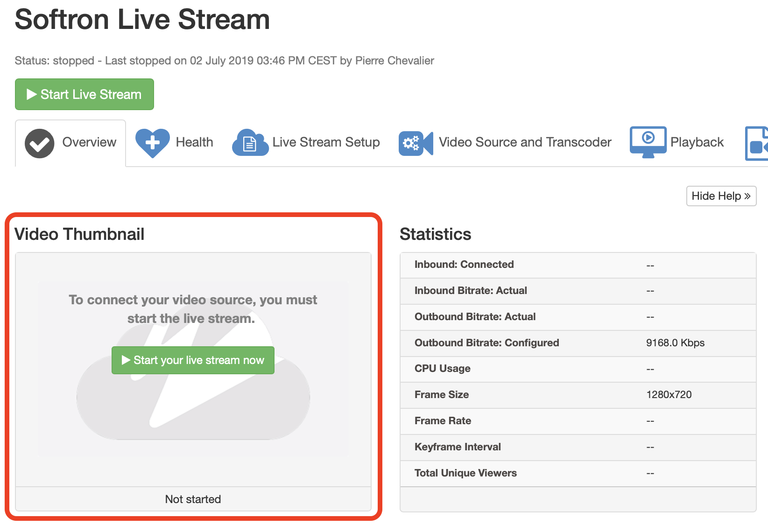Click the 1280x720 frame size value
The height and width of the screenshot is (532, 768).
[669, 395]
